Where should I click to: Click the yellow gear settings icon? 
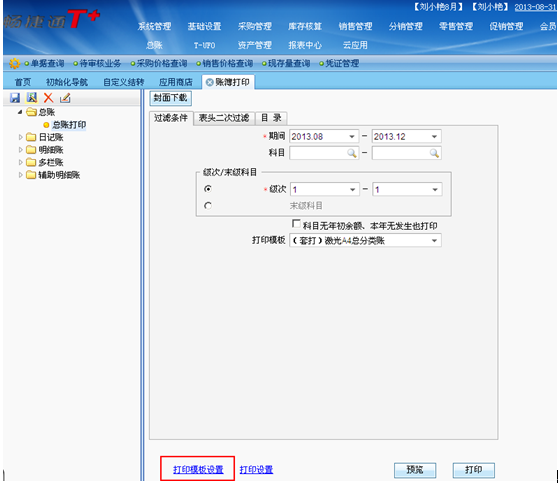[x=15, y=63]
